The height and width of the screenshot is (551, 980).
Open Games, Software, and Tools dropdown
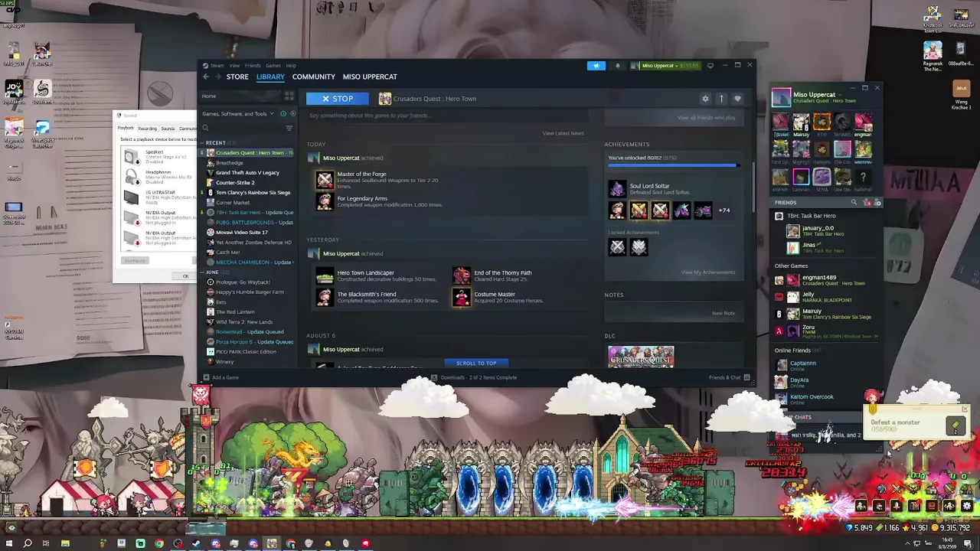click(x=237, y=114)
